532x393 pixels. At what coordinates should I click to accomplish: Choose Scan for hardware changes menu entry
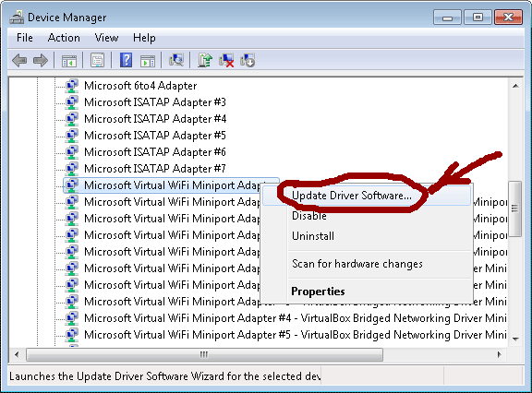357,264
